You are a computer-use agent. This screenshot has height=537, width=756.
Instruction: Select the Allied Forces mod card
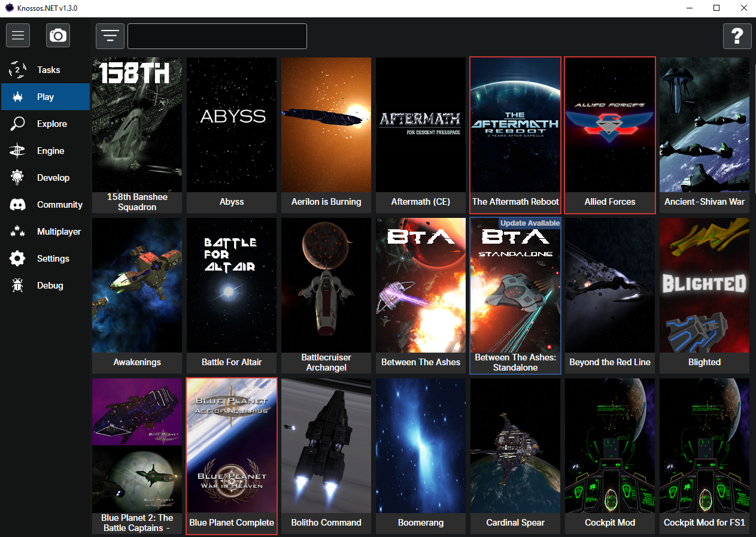pos(610,135)
